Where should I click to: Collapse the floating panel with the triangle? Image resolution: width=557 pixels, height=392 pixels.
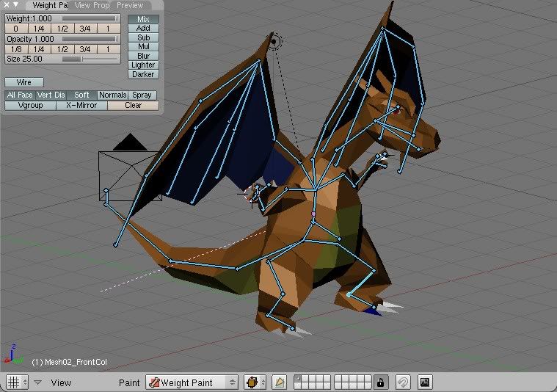pos(16,5)
